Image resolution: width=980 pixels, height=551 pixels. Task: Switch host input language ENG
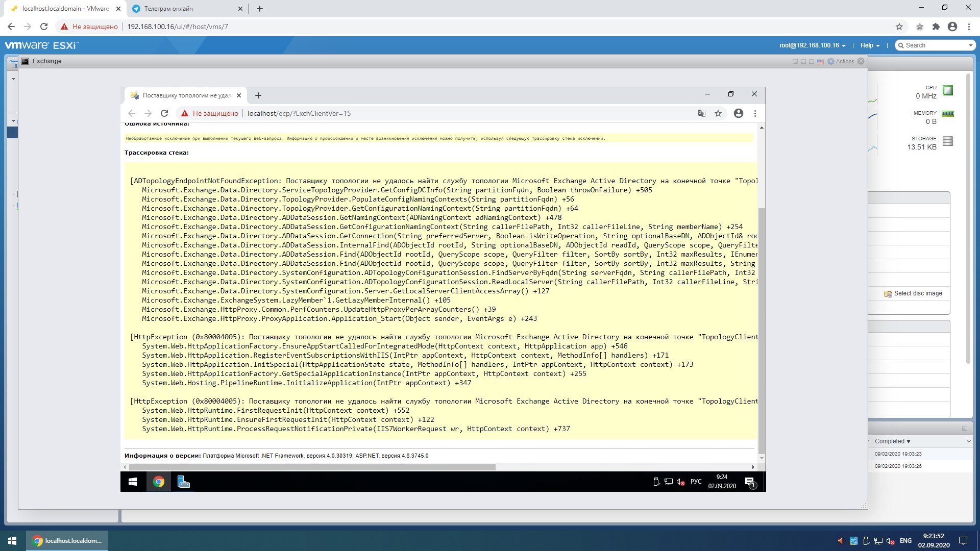pos(905,541)
